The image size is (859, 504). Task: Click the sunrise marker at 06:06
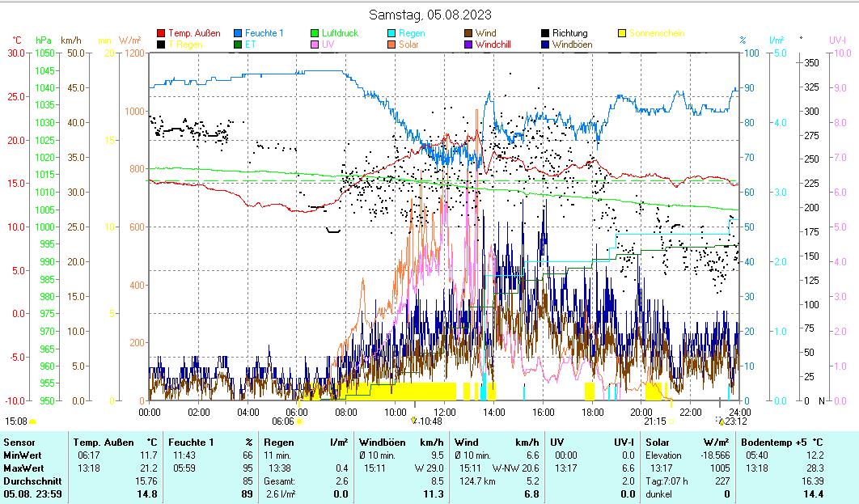[298, 421]
